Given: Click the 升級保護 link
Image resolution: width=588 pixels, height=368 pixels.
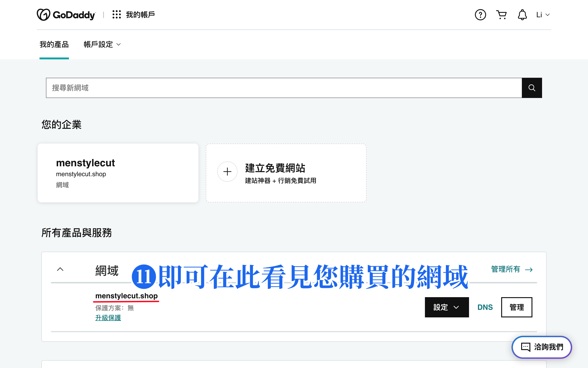Looking at the screenshot, I should click(x=108, y=318).
